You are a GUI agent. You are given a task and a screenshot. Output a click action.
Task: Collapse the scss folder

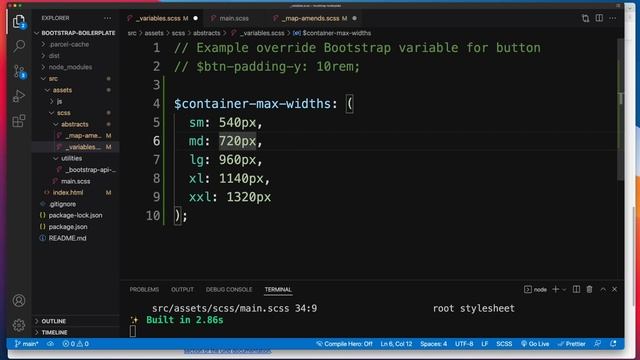click(x=60, y=113)
